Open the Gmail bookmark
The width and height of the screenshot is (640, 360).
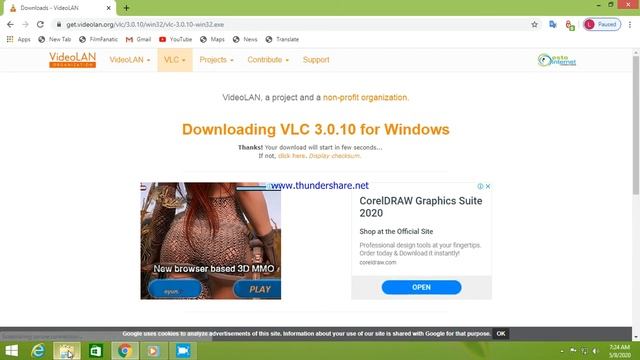[138, 39]
